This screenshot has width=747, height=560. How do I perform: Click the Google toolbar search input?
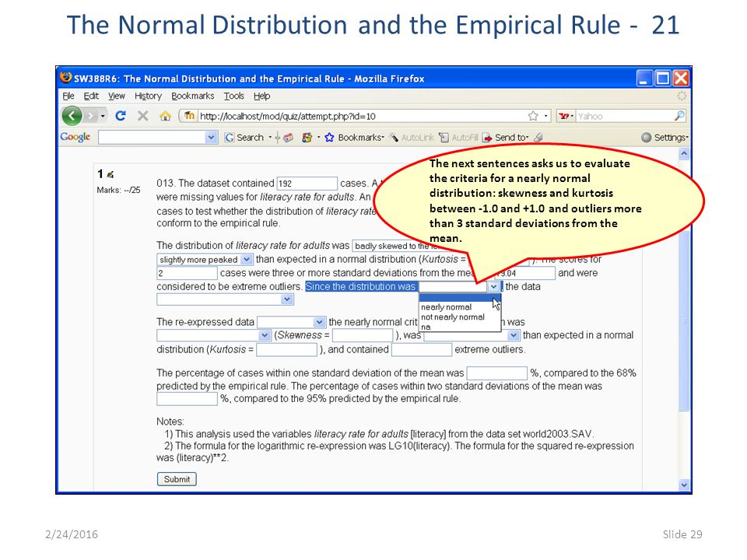pyautogui.click(x=152, y=138)
